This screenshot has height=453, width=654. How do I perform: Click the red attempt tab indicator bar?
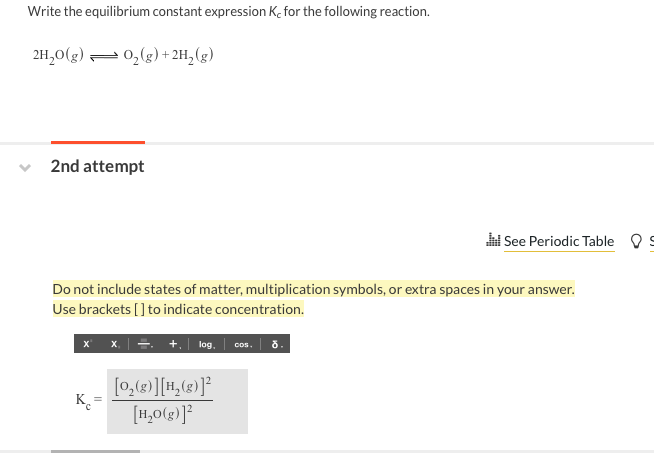[98, 142]
